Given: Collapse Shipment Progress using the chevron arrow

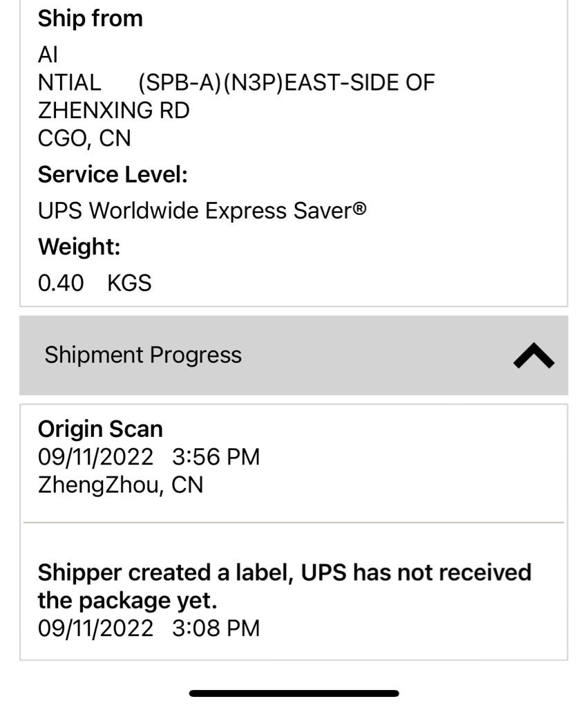Looking at the screenshot, I should [x=533, y=356].
